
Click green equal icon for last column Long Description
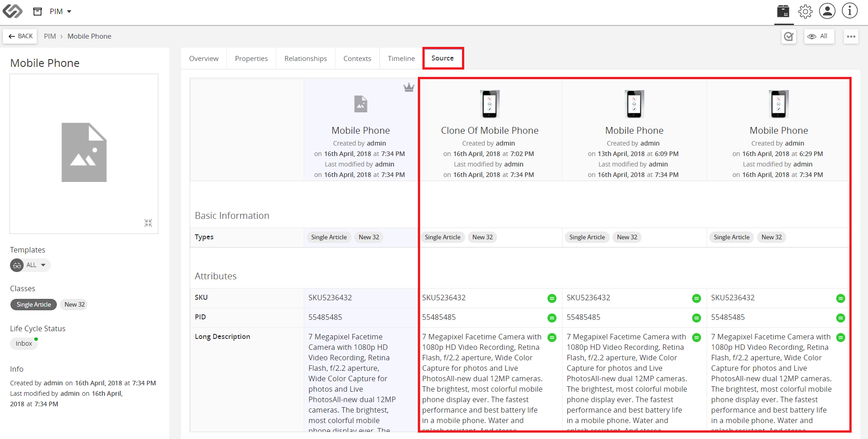841,338
